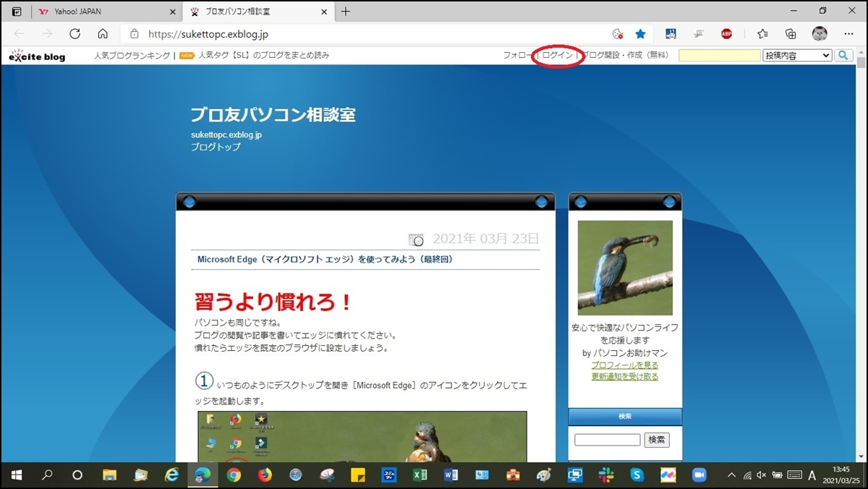The image size is (868, 489).
Task: Open taskbar search magnifier
Action: 47,475
